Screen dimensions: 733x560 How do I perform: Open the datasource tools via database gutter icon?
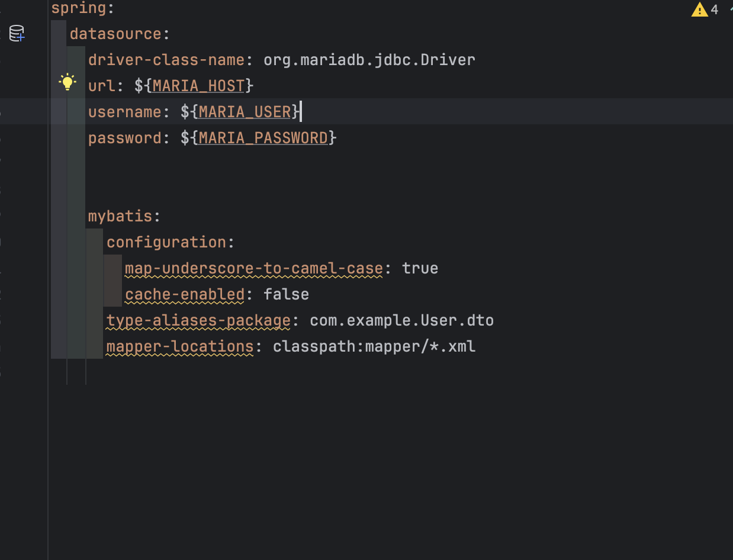coord(17,34)
